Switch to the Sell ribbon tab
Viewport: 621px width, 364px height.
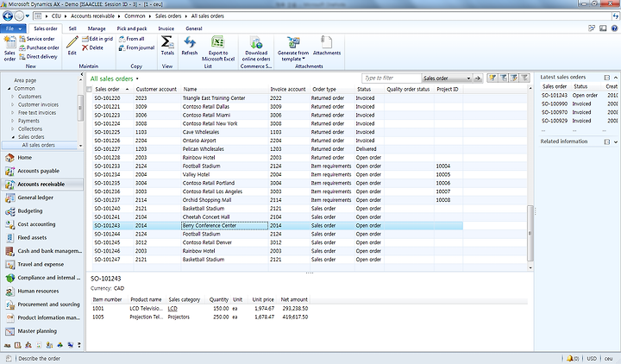[x=72, y=28]
